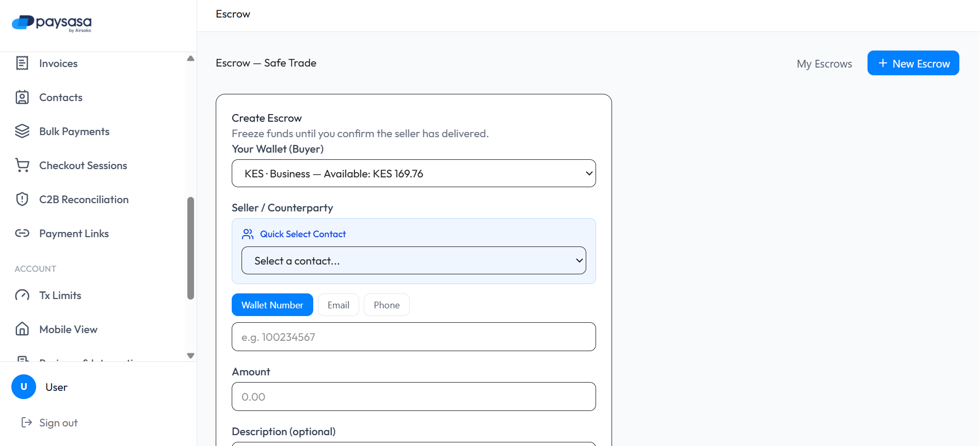This screenshot has width=980, height=446.
Task: Click the ACCOUNT section label
Action: click(x=36, y=269)
